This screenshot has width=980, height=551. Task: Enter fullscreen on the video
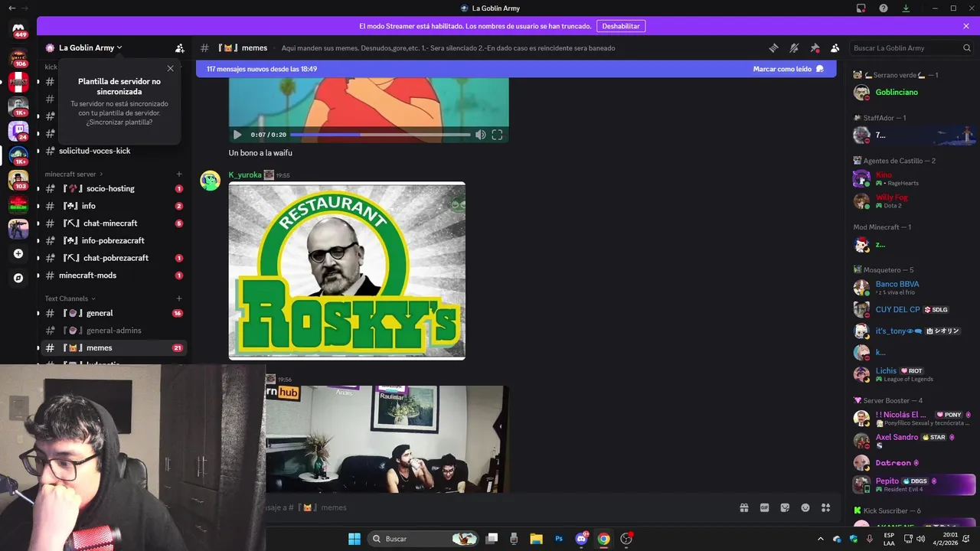(x=497, y=135)
